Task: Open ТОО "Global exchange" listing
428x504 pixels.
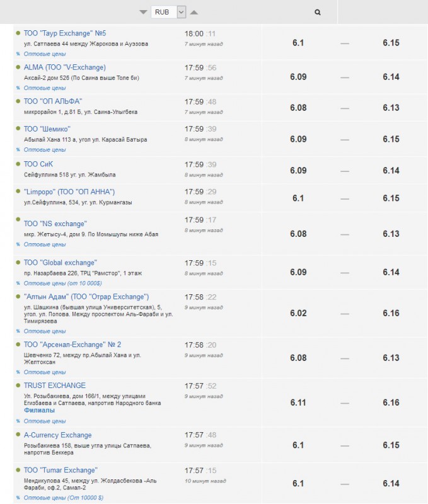Action: (x=60, y=263)
